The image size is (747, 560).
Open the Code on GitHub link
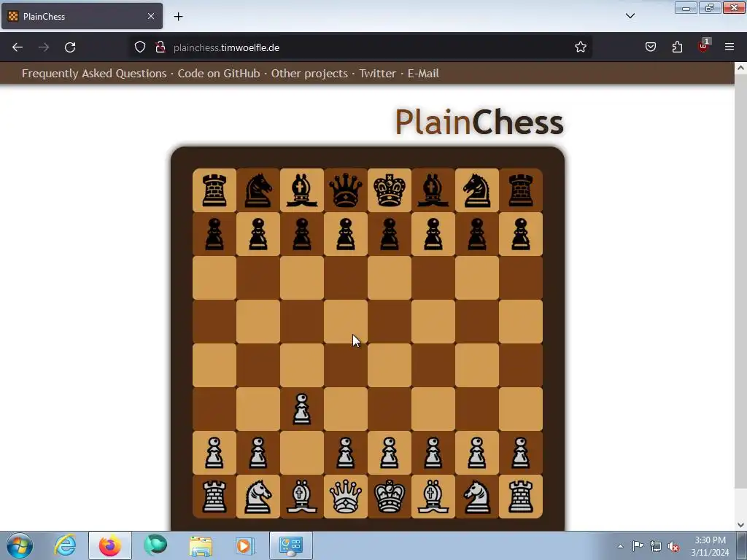[x=219, y=74]
